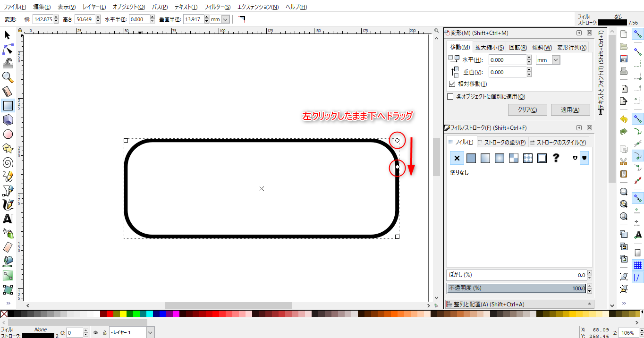Switch to 拡大縮小 tab

pos(489,48)
